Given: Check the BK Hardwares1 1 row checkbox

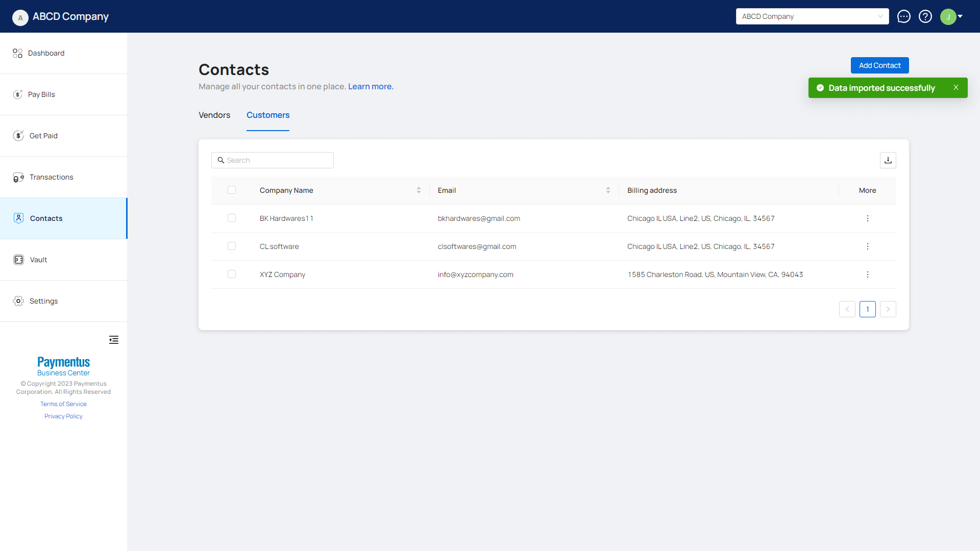Looking at the screenshot, I should tap(232, 218).
